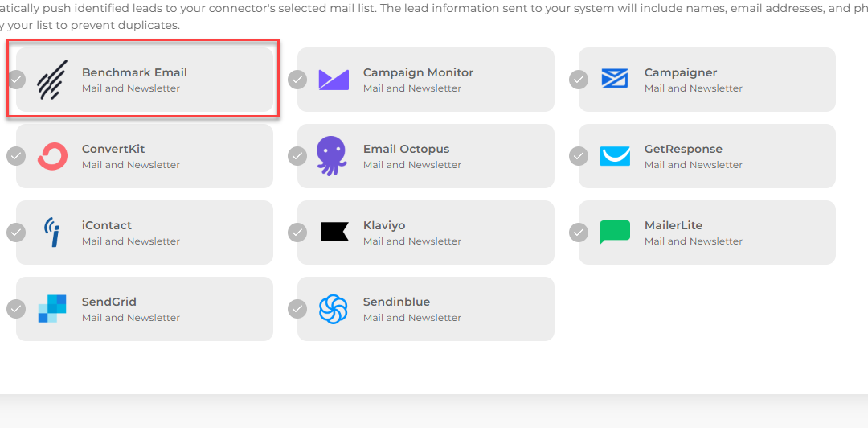Toggle the checkmark for SendGrid

click(16, 310)
